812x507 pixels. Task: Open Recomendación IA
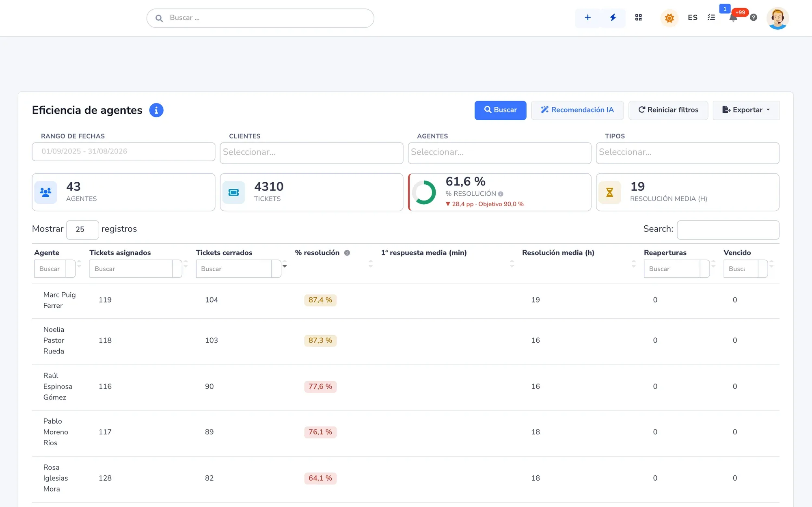coord(577,110)
